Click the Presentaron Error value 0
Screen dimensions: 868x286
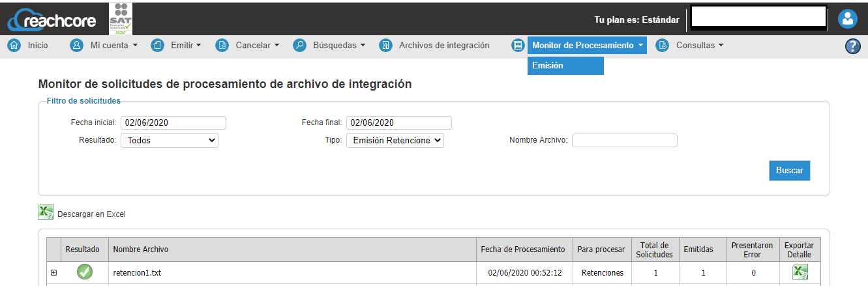pyautogui.click(x=753, y=273)
